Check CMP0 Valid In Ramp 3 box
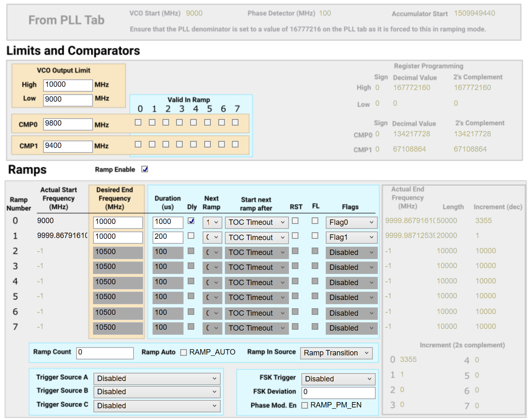This screenshot has height=419, width=532. click(x=179, y=122)
